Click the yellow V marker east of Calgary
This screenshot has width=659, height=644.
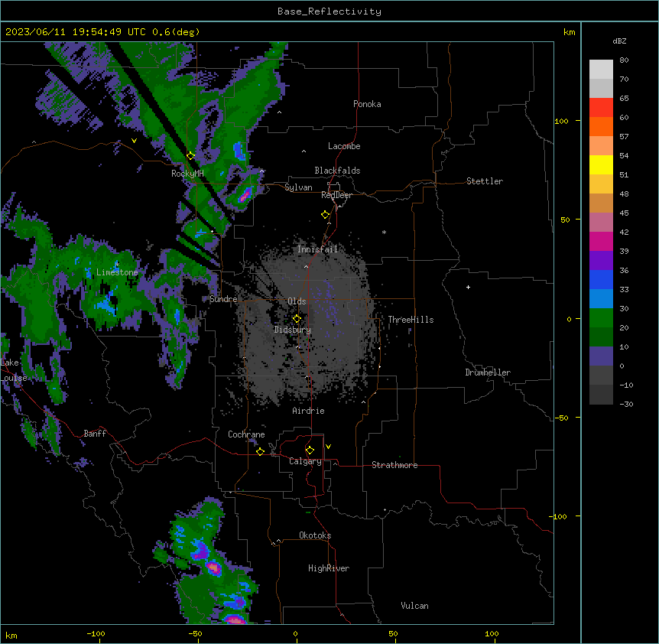coord(328,447)
